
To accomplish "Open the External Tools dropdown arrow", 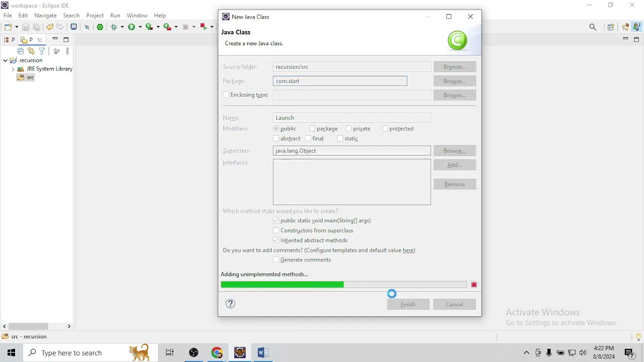I will tap(176, 27).
